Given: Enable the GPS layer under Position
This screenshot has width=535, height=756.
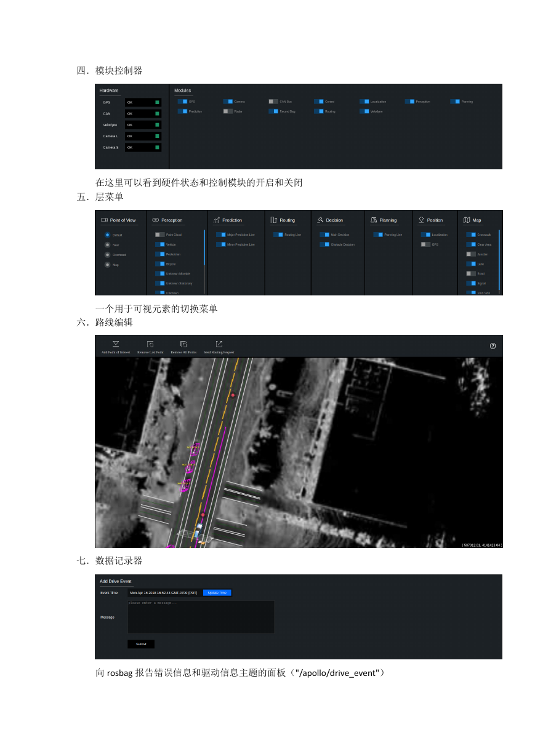Looking at the screenshot, I should [x=425, y=244].
